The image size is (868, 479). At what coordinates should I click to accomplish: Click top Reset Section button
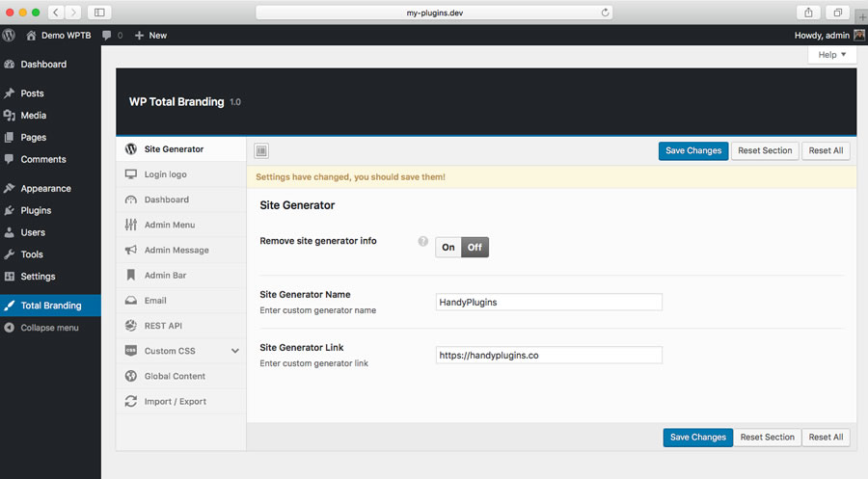[765, 150]
